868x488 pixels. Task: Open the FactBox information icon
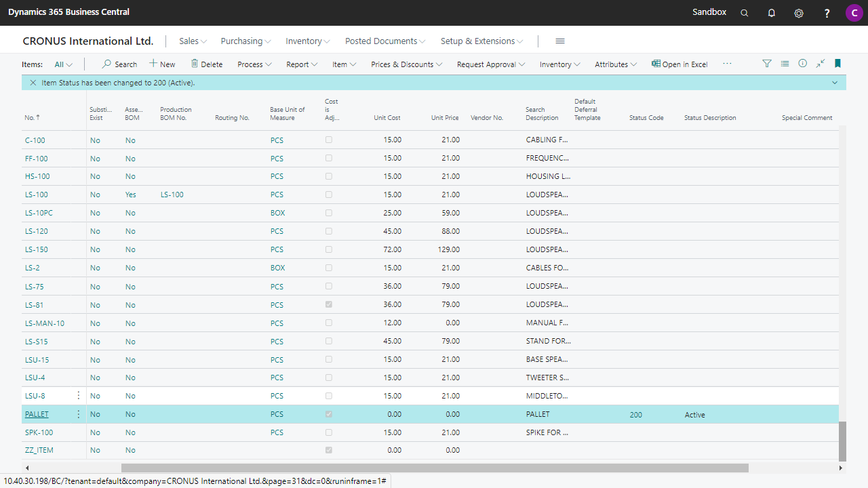pos(802,64)
